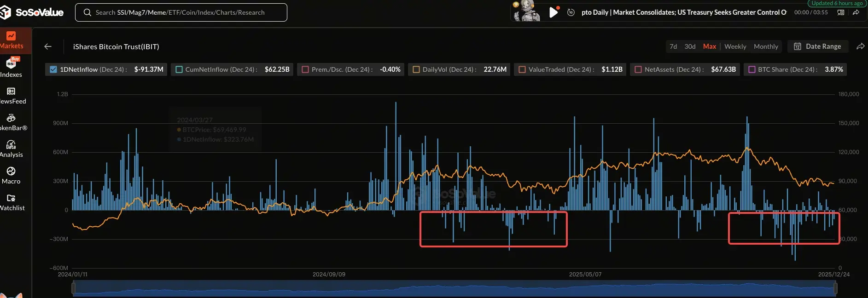Click the left handle of range slider
The width and height of the screenshot is (868, 298).
[73, 288]
